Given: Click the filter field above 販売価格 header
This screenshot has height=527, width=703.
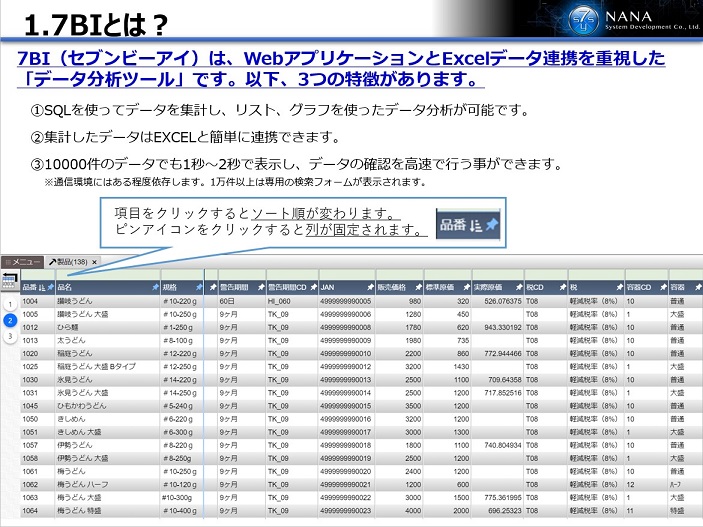Looking at the screenshot, I should pyautogui.click(x=400, y=274).
